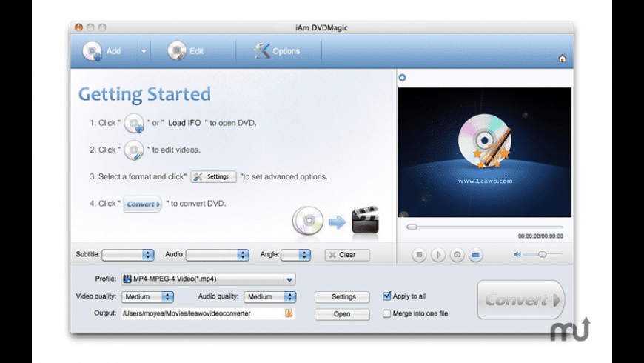
Task: Click the Settings button beside Audio quality
Action: pyautogui.click(x=342, y=297)
